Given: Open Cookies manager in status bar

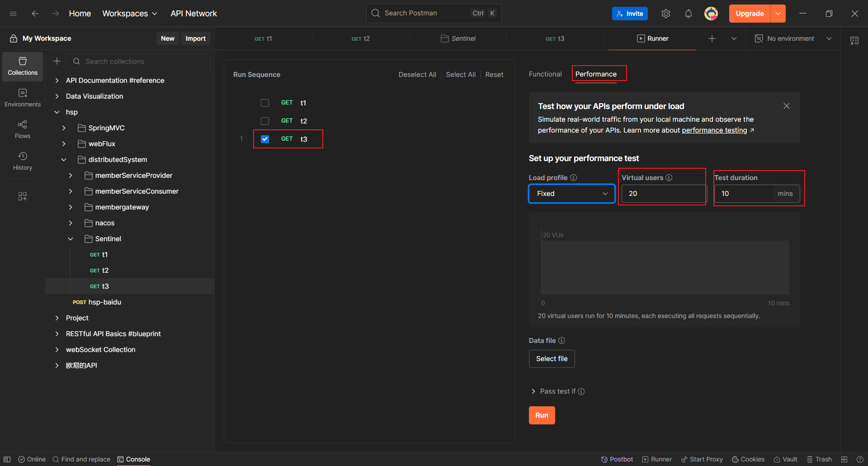Looking at the screenshot, I should tap(748, 459).
